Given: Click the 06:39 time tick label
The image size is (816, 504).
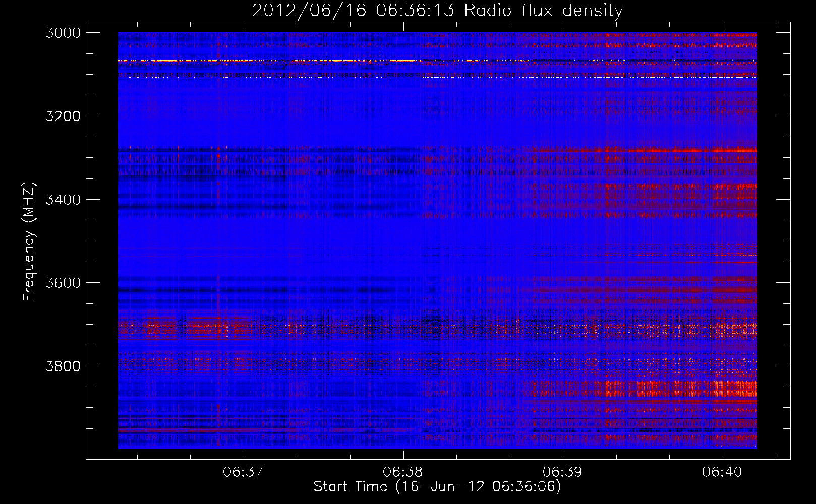Looking at the screenshot, I should coord(562,472).
